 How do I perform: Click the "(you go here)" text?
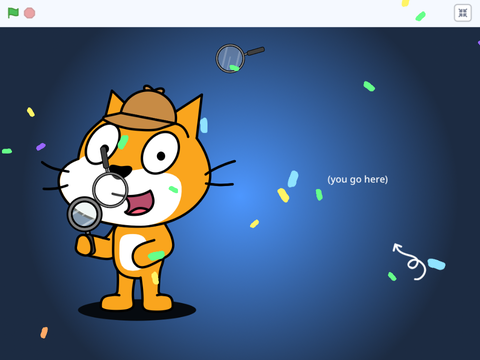[x=358, y=179]
